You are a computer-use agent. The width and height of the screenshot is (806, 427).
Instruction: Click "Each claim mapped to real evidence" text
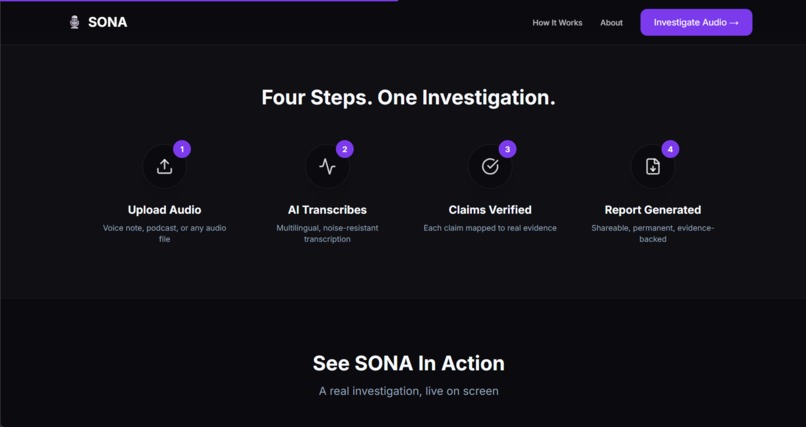490,228
